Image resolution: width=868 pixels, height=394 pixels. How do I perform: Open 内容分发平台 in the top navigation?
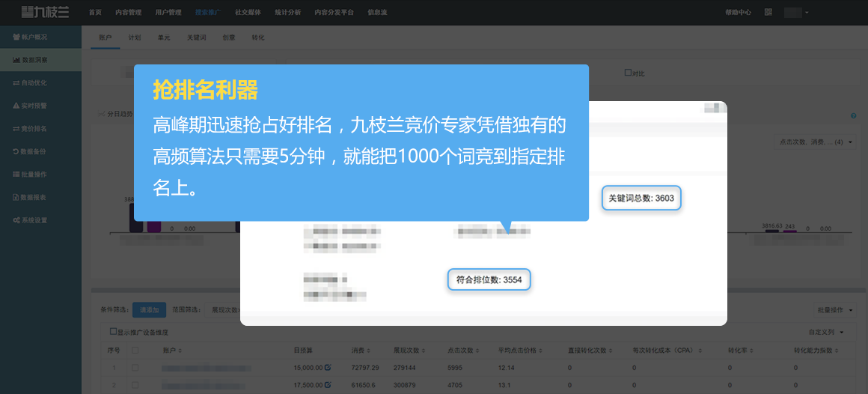[334, 12]
